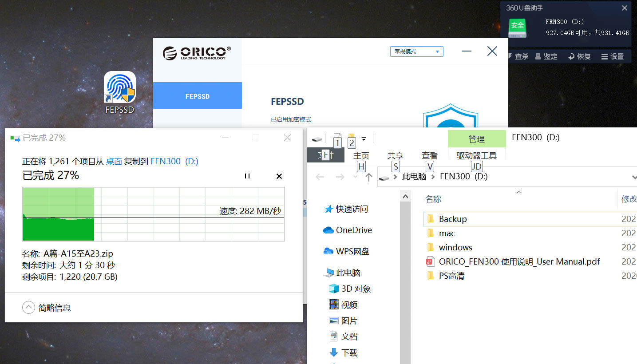Click the 查杀 button in 360 U盘助手
This screenshot has width=637, height=364.
point(518,56)
